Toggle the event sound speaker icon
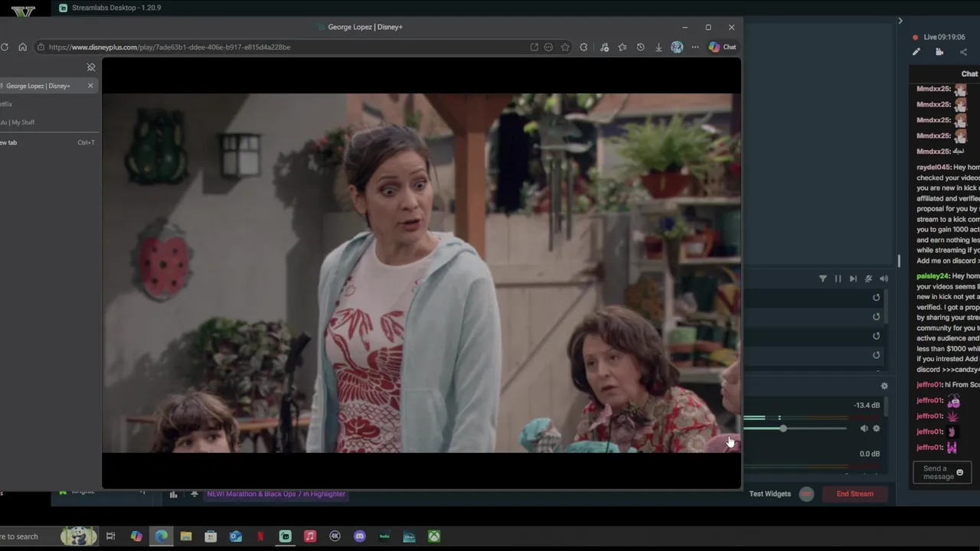This screenshot has width=980, height=551. pyautogui.click(x=884, y=279)
